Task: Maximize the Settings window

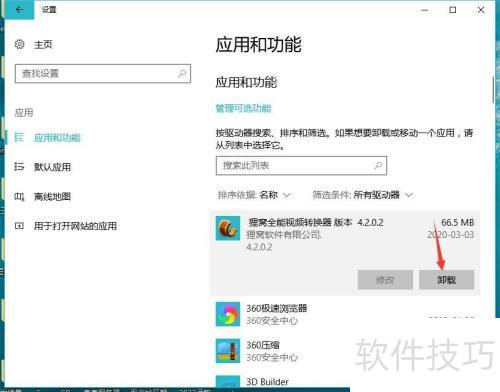Action: pos(453,10)
